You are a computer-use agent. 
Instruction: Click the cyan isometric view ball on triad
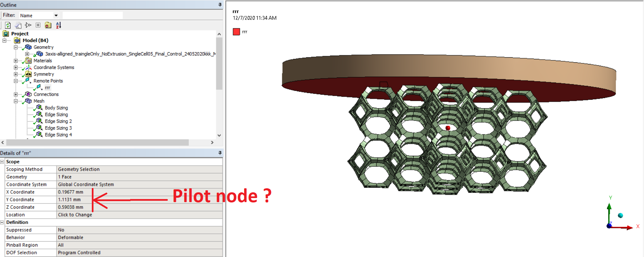coord(620,216)
